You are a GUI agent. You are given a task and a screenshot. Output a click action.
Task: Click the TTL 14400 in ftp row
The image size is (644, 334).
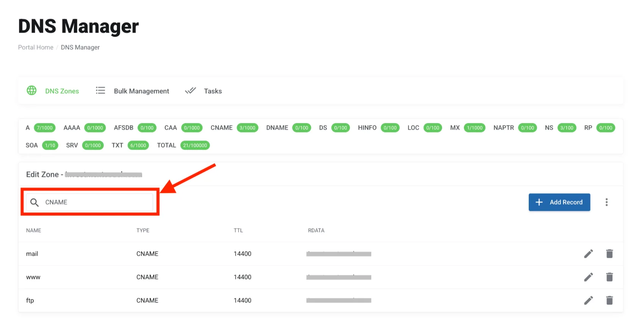coord(243,301)
